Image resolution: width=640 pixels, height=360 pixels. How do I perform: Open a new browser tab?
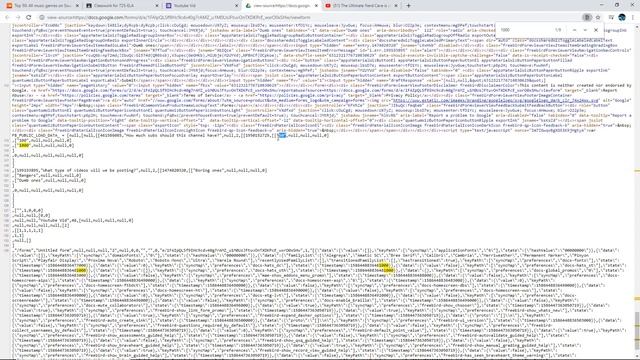408,6
